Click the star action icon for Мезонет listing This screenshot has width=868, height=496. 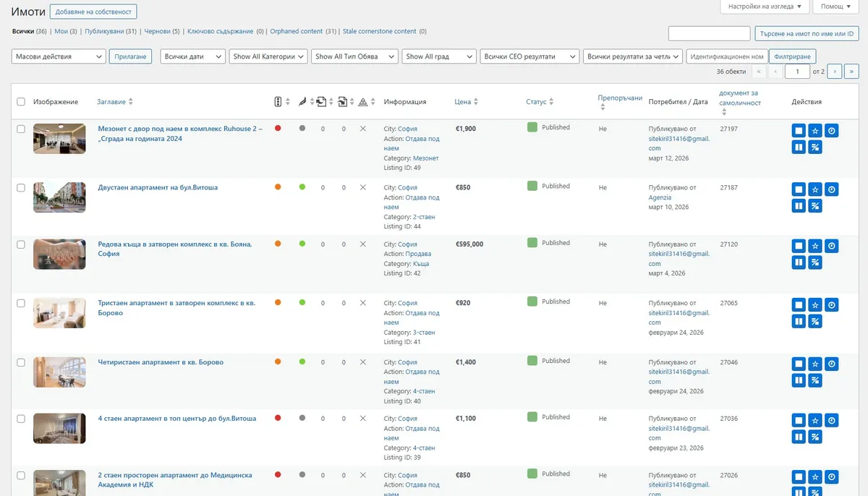pyautogui.click(x=814, y=130)
